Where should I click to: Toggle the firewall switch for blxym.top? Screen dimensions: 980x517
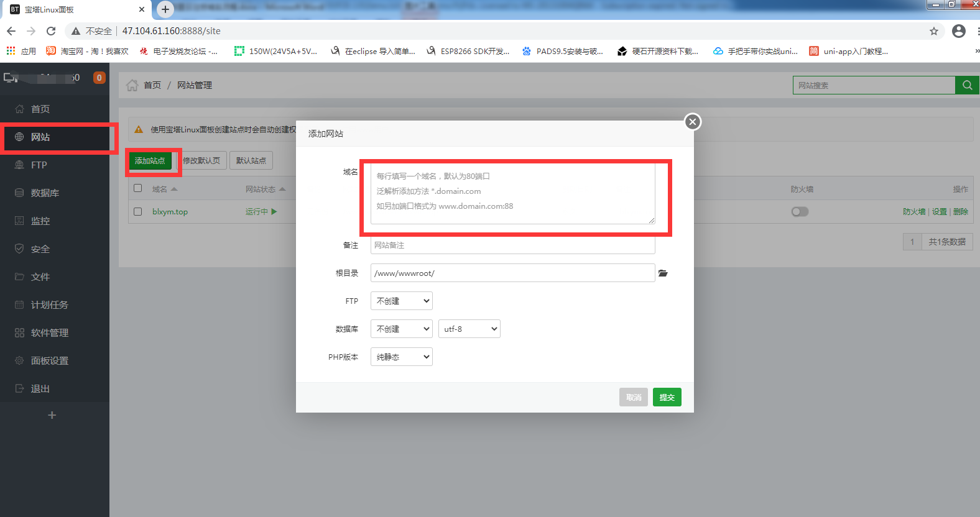(800, 212)
